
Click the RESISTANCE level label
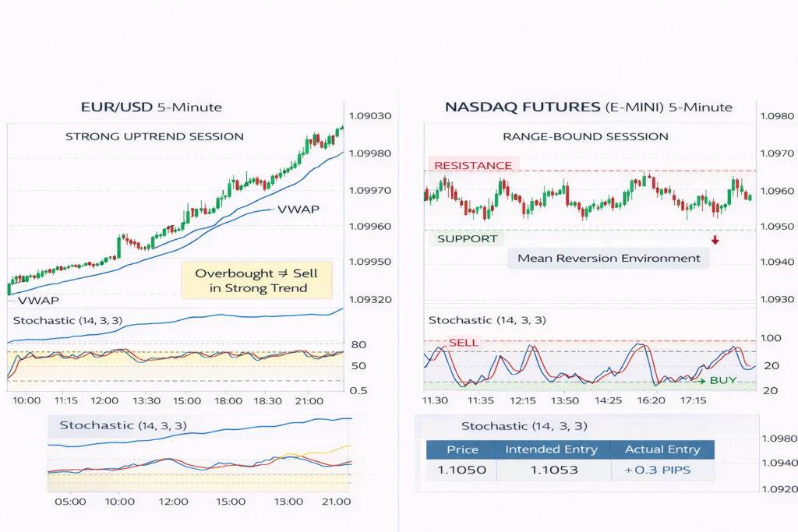pos(473,165)
